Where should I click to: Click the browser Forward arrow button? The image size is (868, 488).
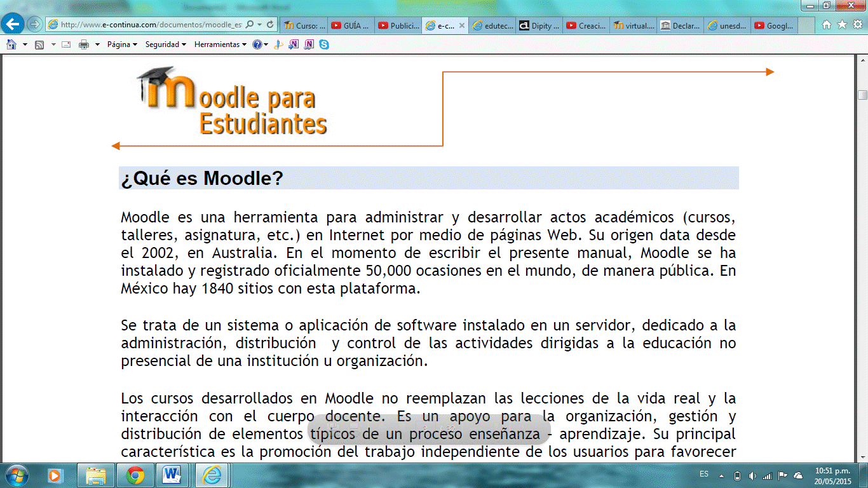(x=34, y=25)
